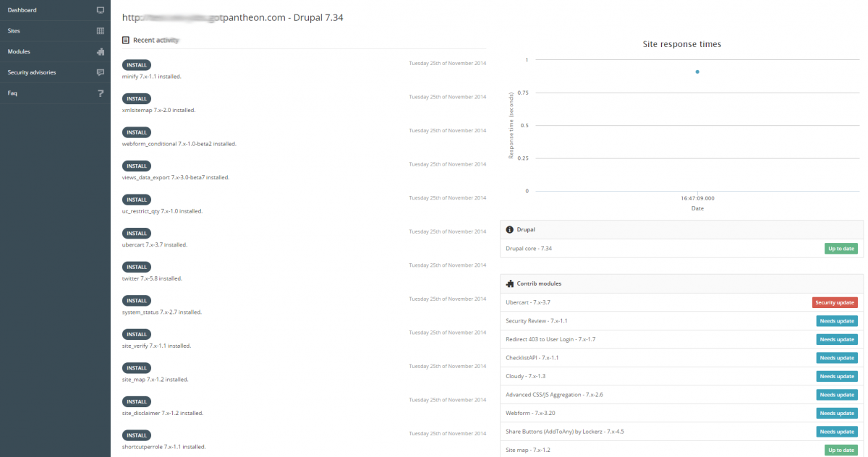Click the Drupal info circle icon
The image size is (868, 457).
[510, 229]
